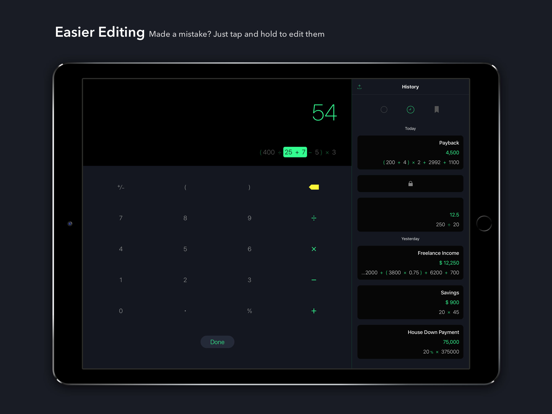
Task: Tap the number 7 key
Action: 121,218
